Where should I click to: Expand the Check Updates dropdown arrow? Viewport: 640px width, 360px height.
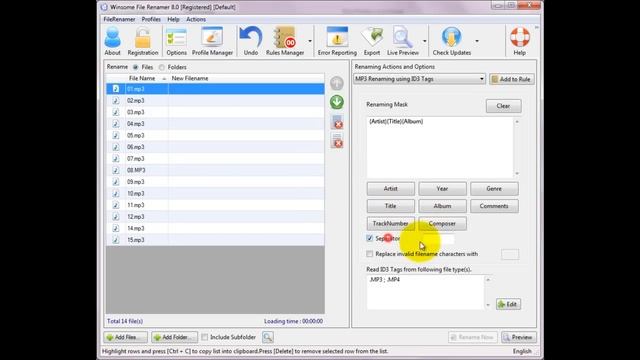pyautogui.click(x=477, y=41)
